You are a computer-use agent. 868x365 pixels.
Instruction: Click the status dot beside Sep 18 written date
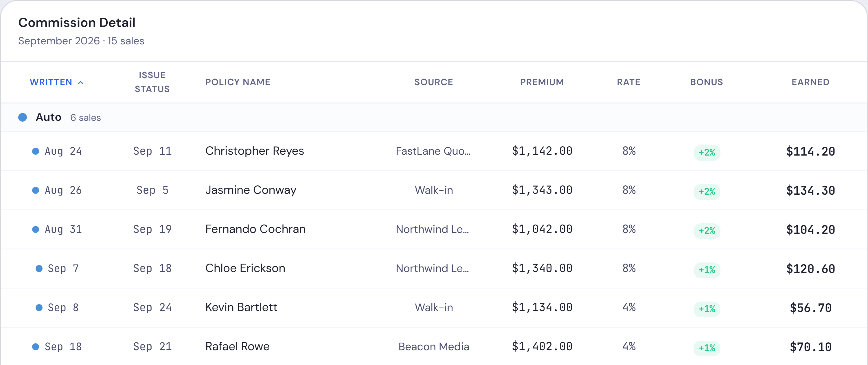pos(35,347)
